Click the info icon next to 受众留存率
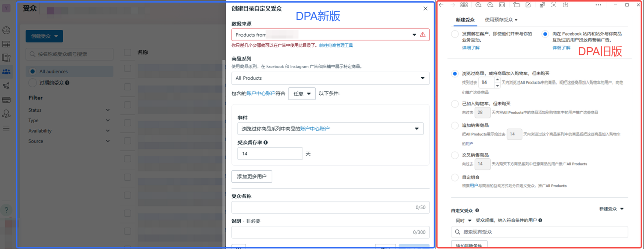 point(266,143)
